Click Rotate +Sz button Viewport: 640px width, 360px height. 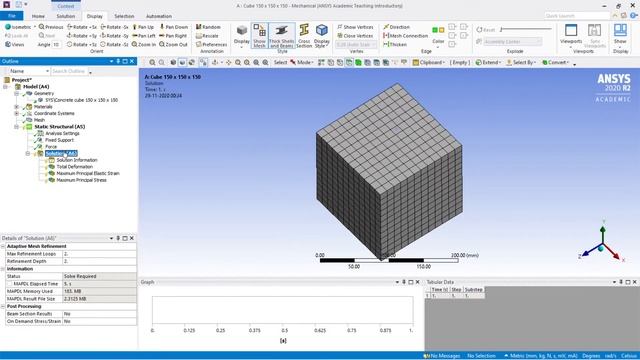pos(82,44)
